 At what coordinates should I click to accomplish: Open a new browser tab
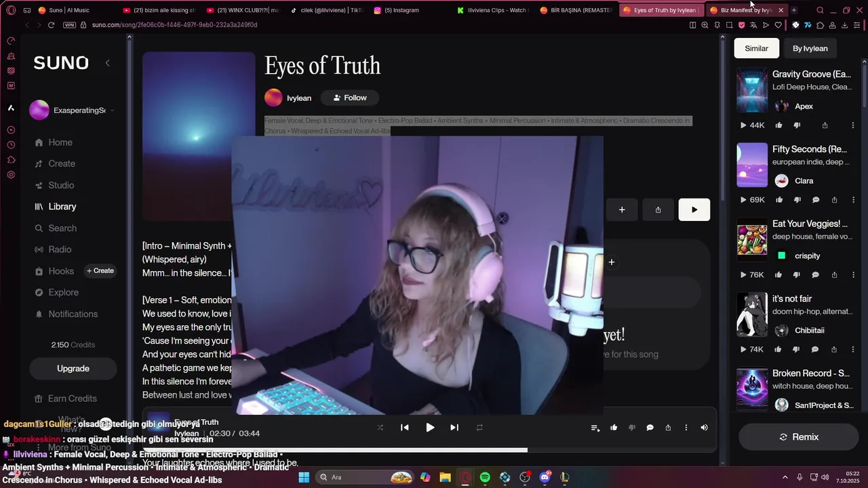coord(794,10)
